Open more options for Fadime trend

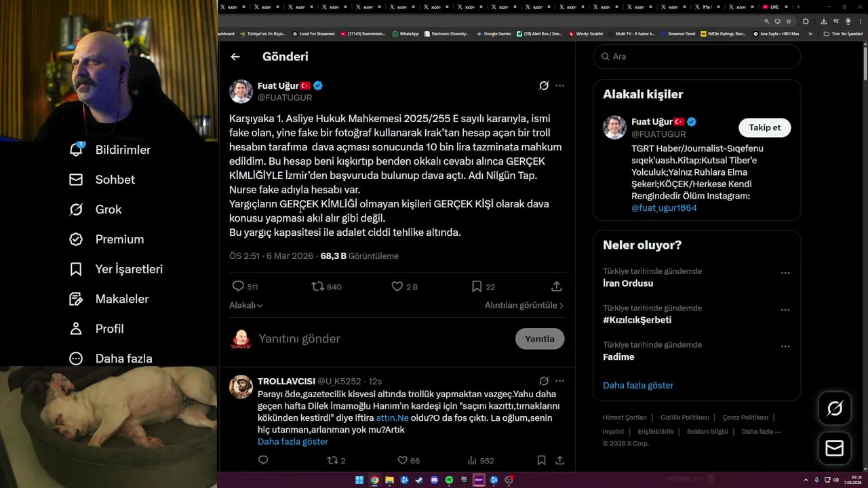785,346
